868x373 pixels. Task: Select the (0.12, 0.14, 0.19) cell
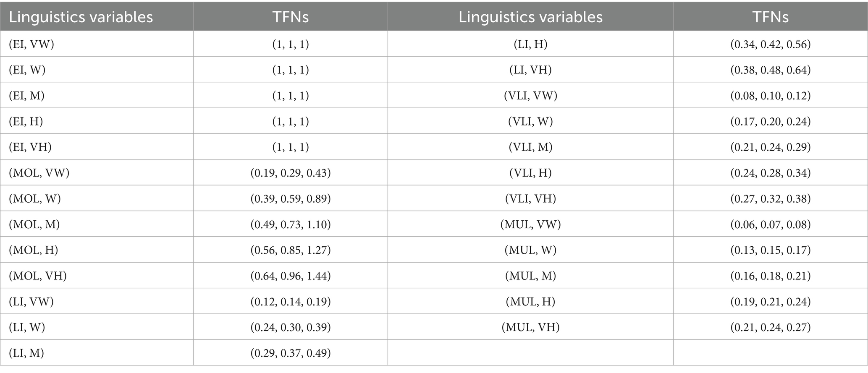point(291,301)
